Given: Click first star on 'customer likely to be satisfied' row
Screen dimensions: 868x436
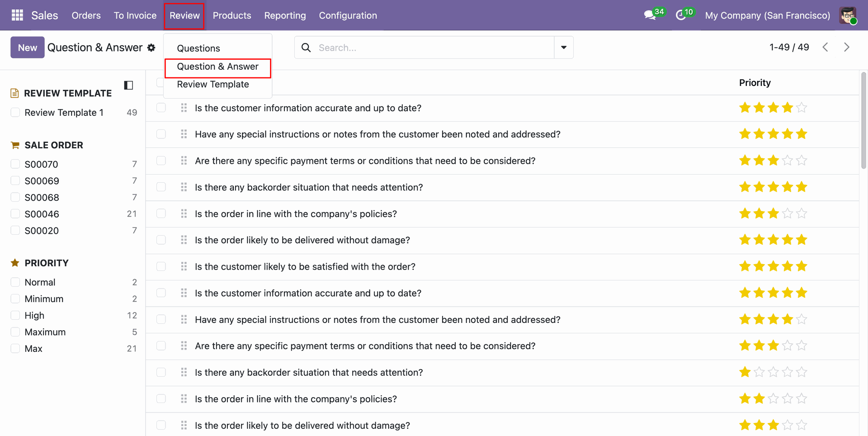Looking at the screenshot, I should pyautogui.click(x=745, y=266).
